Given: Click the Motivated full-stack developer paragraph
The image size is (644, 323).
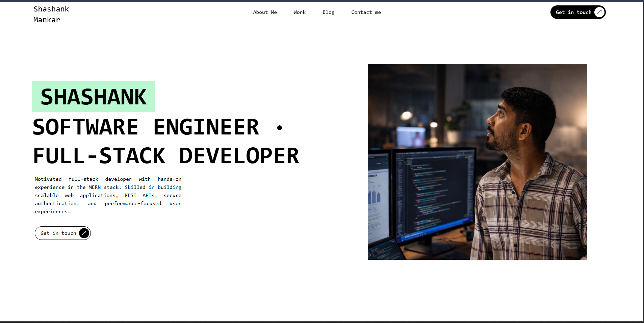Looking at the screenshot, I should pos(108,195).
